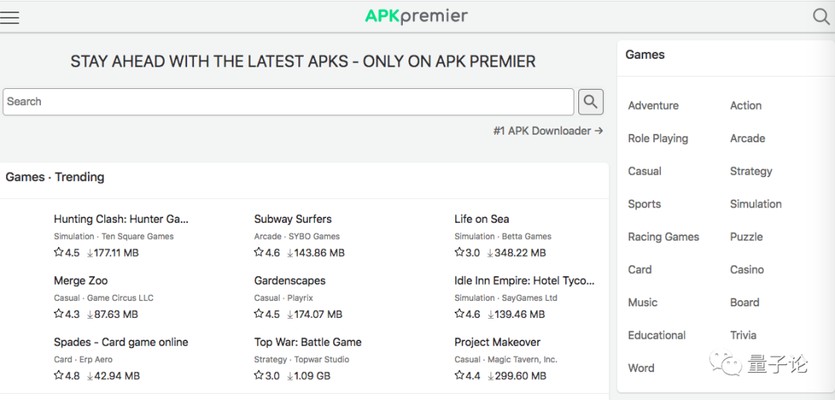This screenshot has width=835, height=400.
Task: Open the #1 APK Downloader link
Action: (x=548, y=130)
